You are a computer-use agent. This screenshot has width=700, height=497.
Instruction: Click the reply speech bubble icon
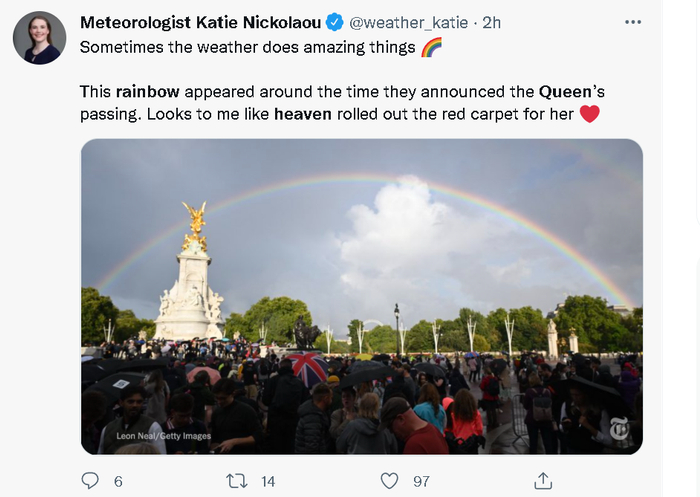point(90,481)
